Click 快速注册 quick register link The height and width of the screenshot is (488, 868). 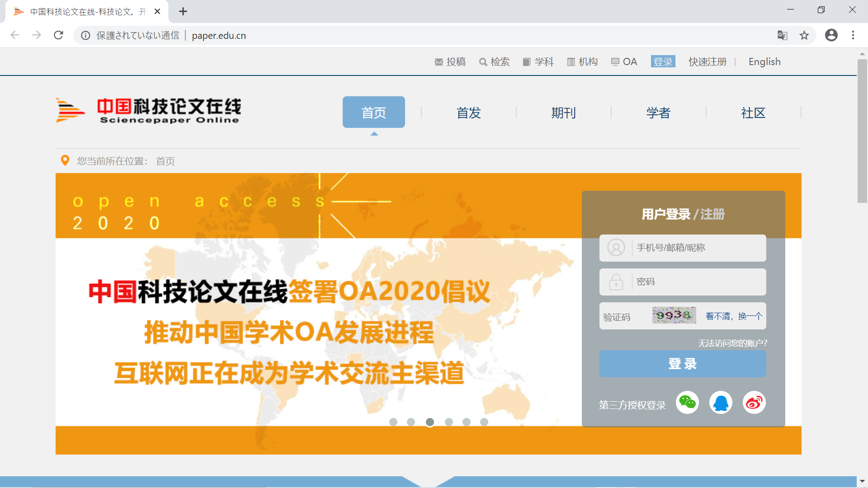[708, 62]
